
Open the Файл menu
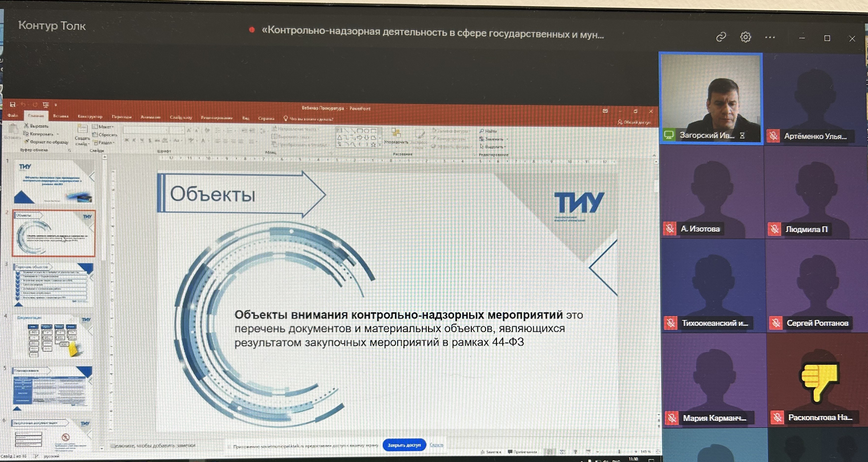pos(13,115)
